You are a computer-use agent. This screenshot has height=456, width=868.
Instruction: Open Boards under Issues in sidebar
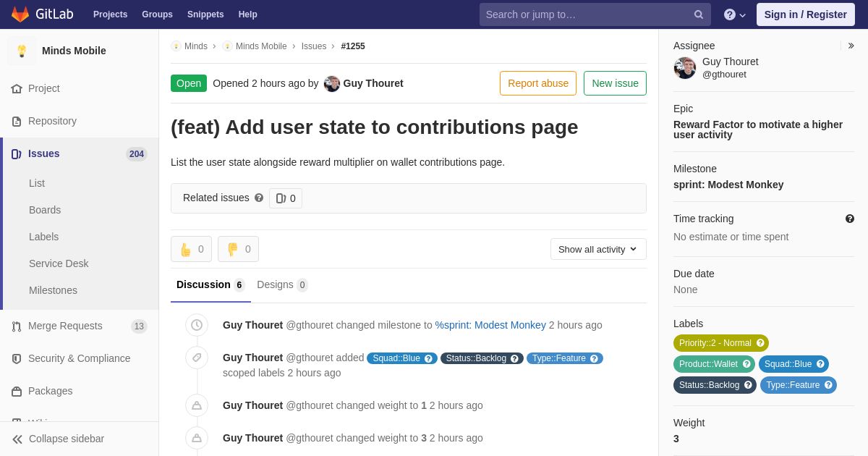[45, 210]
